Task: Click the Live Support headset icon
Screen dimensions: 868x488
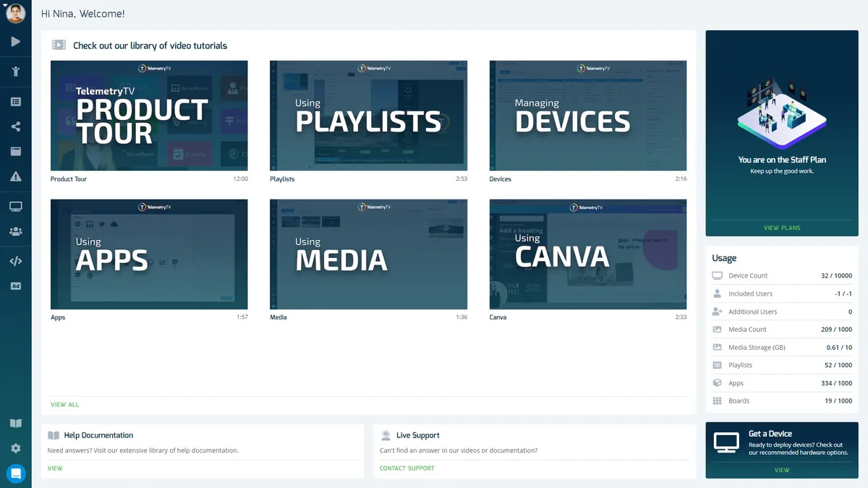Action: point(386,435)
